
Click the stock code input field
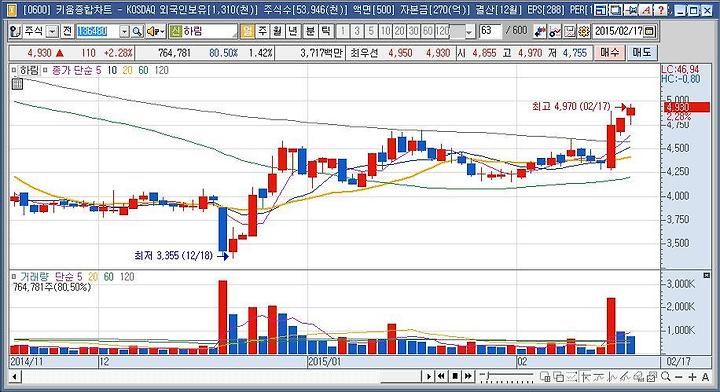(97, 31)
